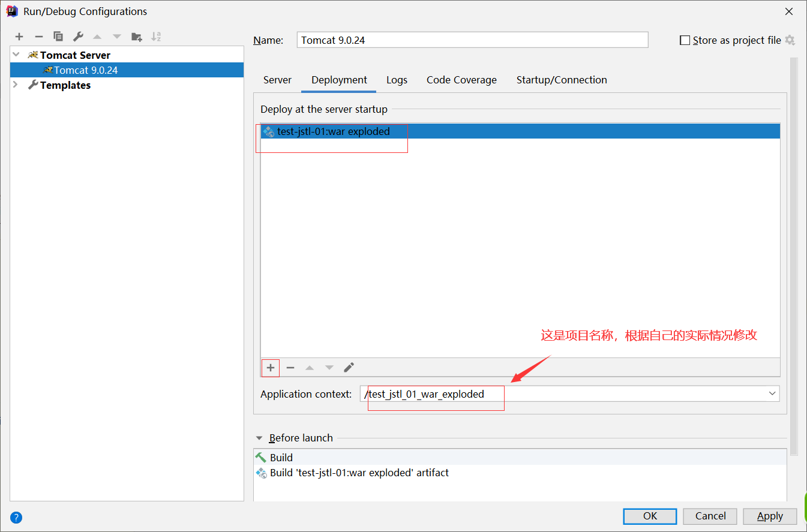This screenshot has width=807, height=532.
Task: Click the gear beside Store as project file
Action: point(791,40)
